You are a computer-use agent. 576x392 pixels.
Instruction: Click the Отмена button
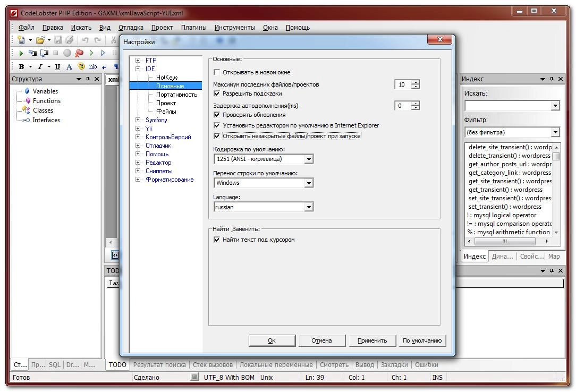322,340
